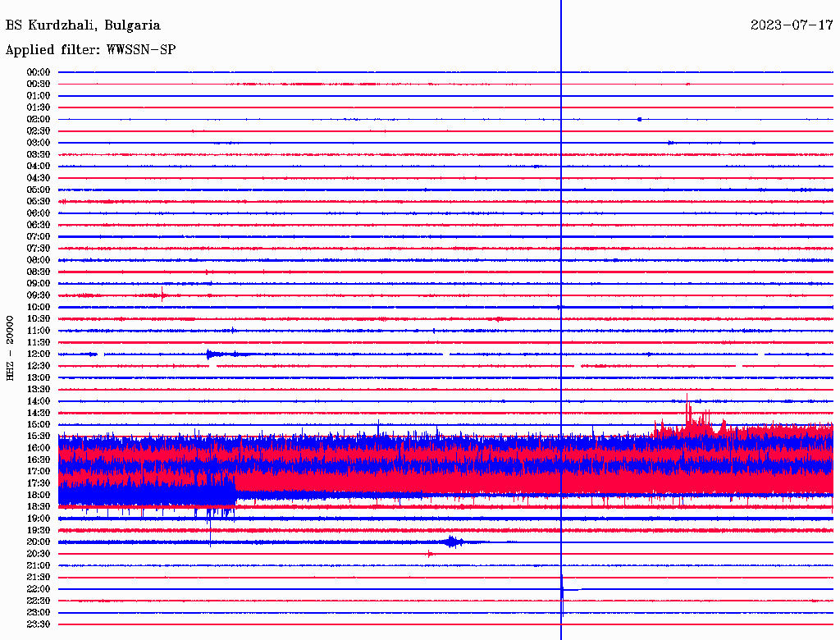
Task: Click the 21:30 time label
Action: [x=39, y=578]
